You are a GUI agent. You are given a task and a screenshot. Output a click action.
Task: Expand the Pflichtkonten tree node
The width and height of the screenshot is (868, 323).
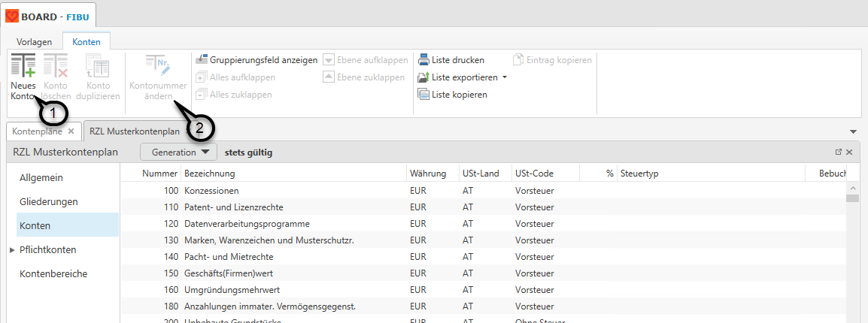12,250
